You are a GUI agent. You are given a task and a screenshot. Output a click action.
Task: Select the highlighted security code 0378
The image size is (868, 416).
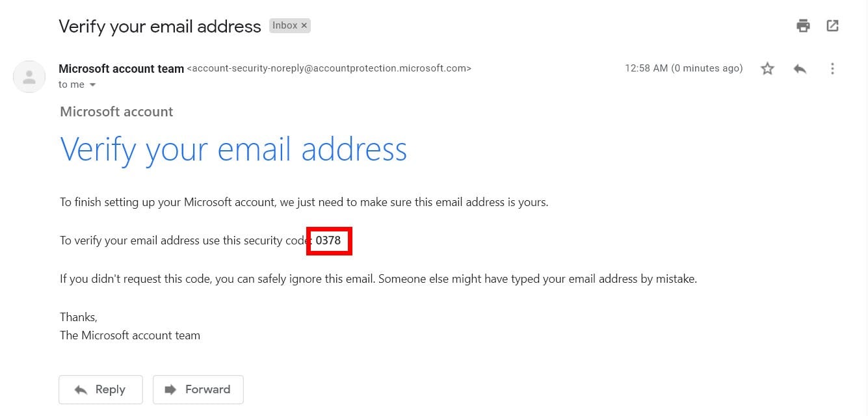tap(328, 240)
